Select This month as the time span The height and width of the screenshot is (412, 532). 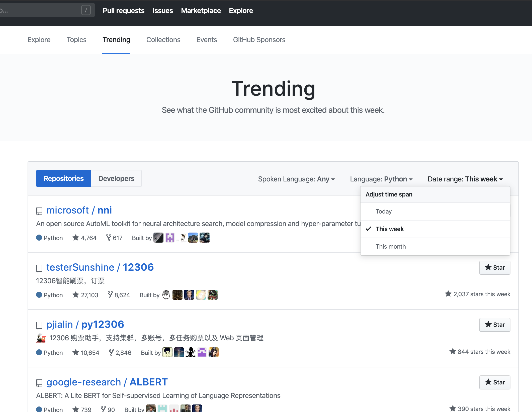pos(391,246)
